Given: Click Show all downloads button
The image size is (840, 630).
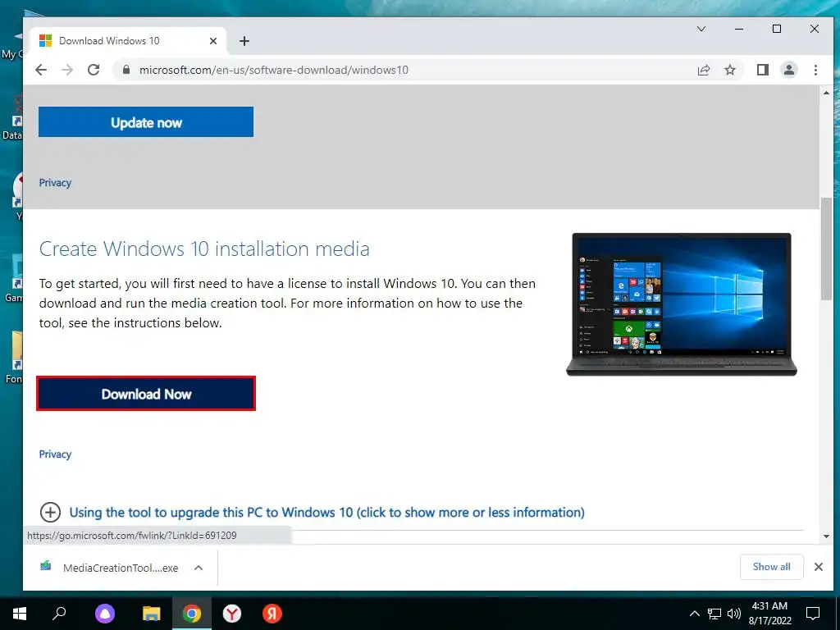Looking at the screenshot, I should [x=771, y=567].
